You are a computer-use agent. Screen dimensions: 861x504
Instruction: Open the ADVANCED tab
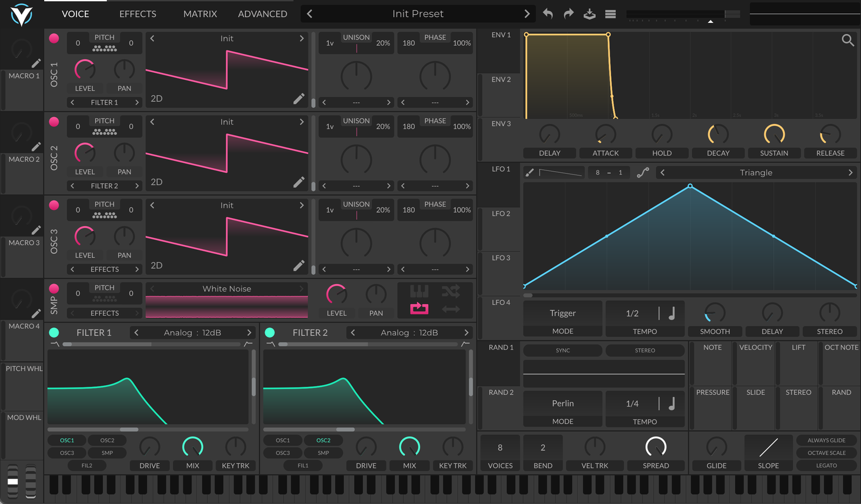(x=262, y=14)
